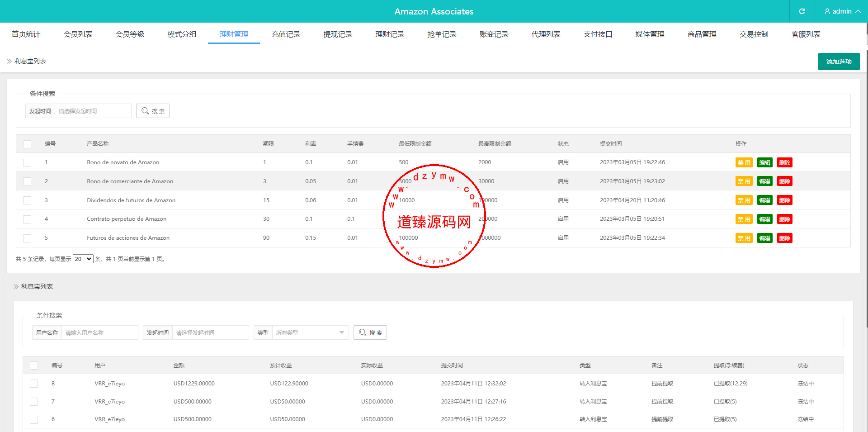Screen dimensions: 868x432
Task: Delete Futuros de acciones de Amazon
Action: [784, 238]
